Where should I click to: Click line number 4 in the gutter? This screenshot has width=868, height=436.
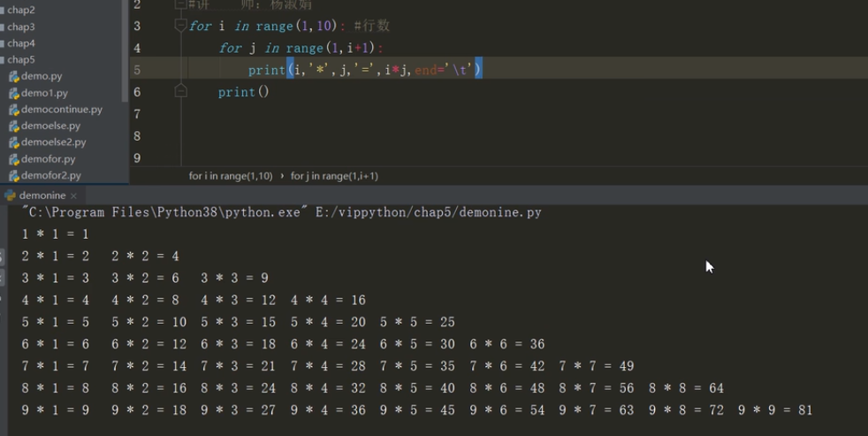pyautogui.click(x=137, y=48)
